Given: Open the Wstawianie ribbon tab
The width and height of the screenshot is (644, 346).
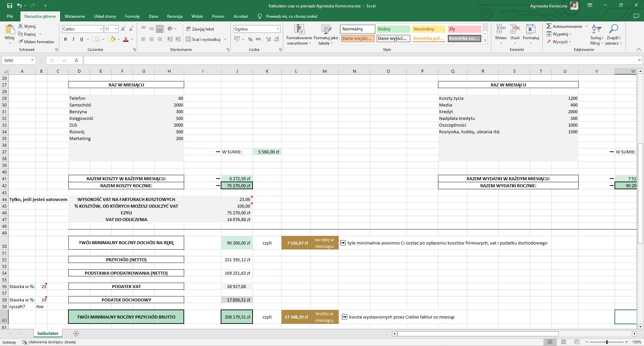Looking at the screenshot, I should 75,16.
